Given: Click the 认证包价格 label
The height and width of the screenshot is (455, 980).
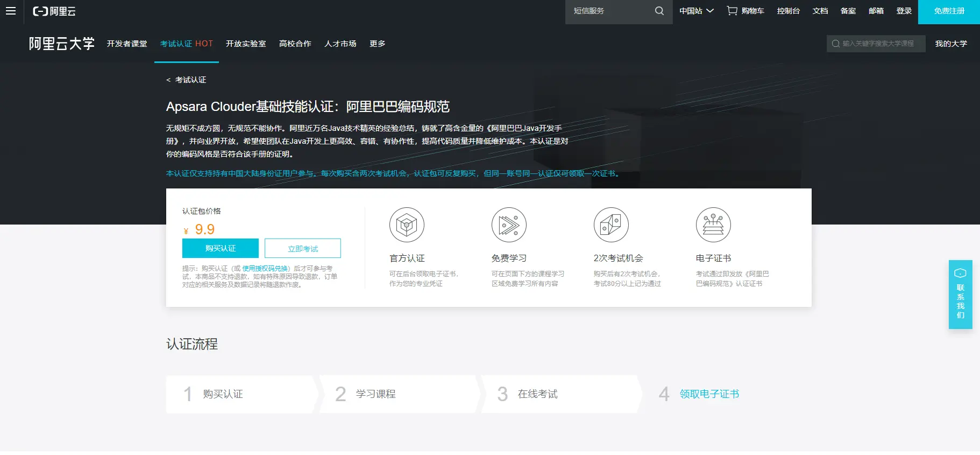Looking at the screenshot, I should [202, 211].
